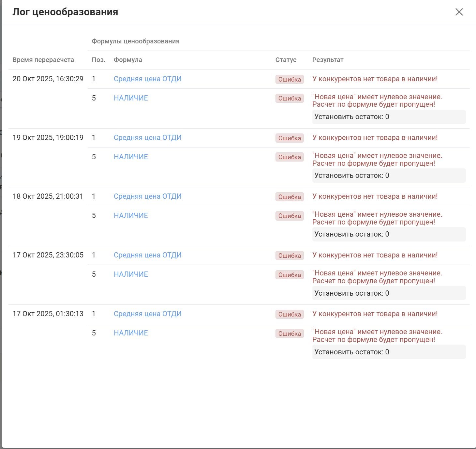Click the Формула column header
Viewport: 476px width, 449px height.
pos(128,60)
